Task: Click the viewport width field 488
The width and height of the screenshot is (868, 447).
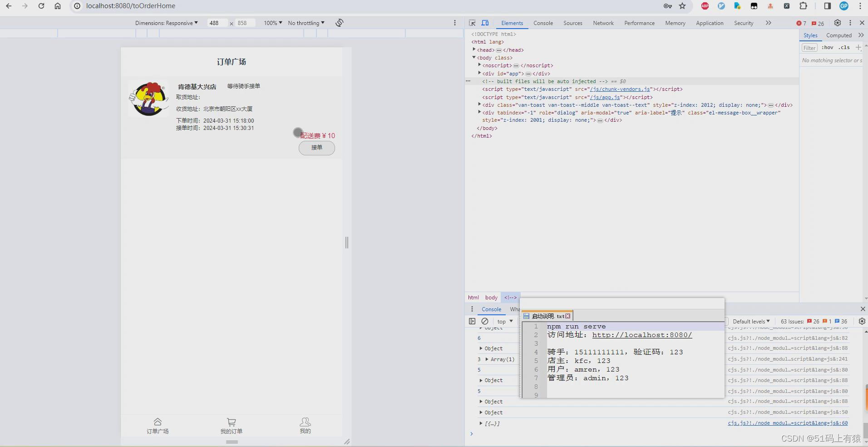Action: 217,23
